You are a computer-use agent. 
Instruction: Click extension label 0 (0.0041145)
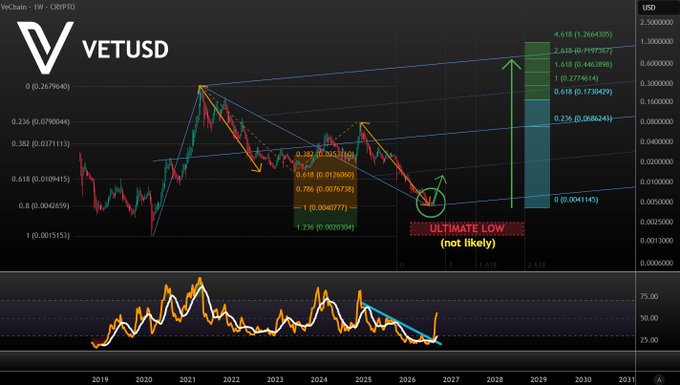pos(576,200)
